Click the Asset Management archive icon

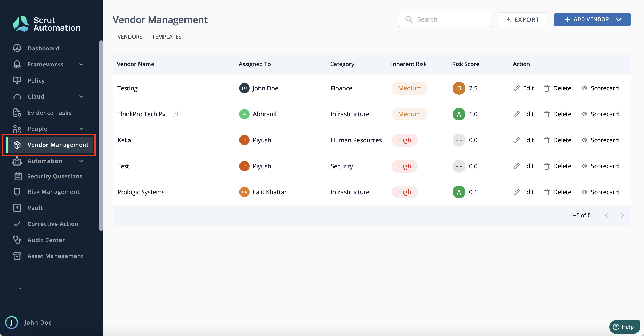pos(17,256)
